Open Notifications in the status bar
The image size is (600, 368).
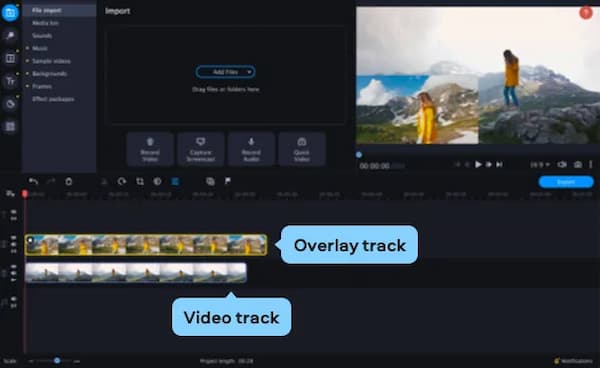point(573,361)
